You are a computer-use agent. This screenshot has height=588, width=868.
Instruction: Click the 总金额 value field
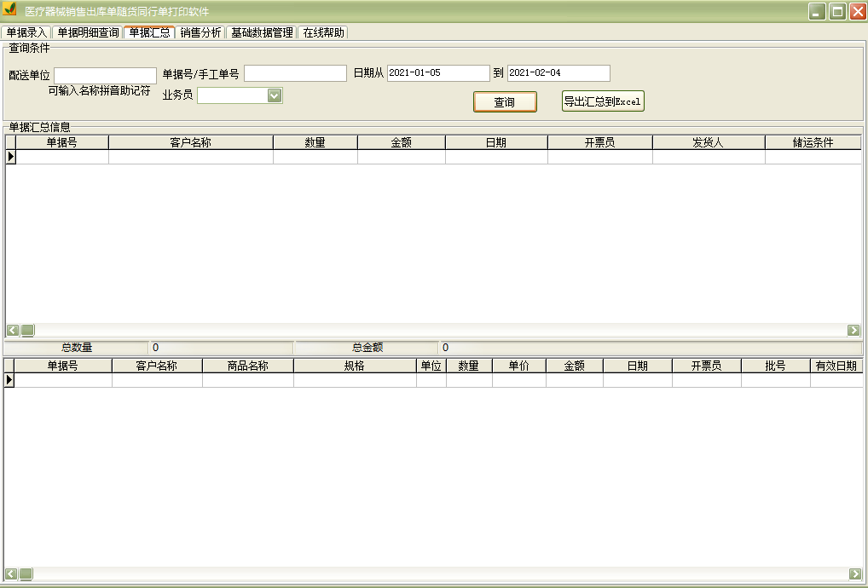(651, 348)
